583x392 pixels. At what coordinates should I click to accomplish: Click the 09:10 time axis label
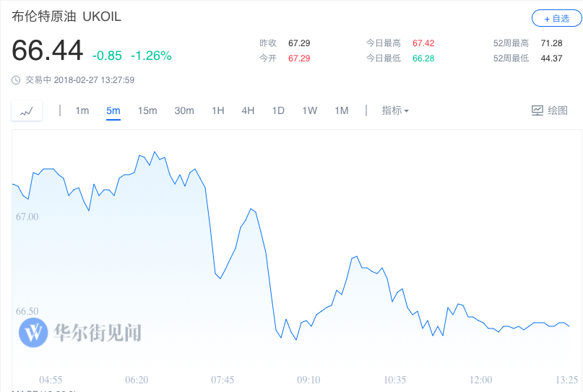308,380
